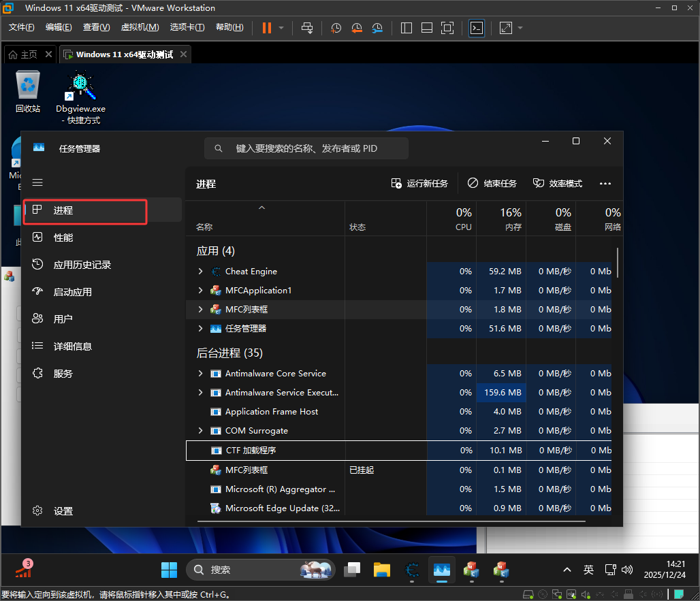The image size is (700, 601).
Task: Click Task Manager icon on taskbar
Action: tap(442, 570)
